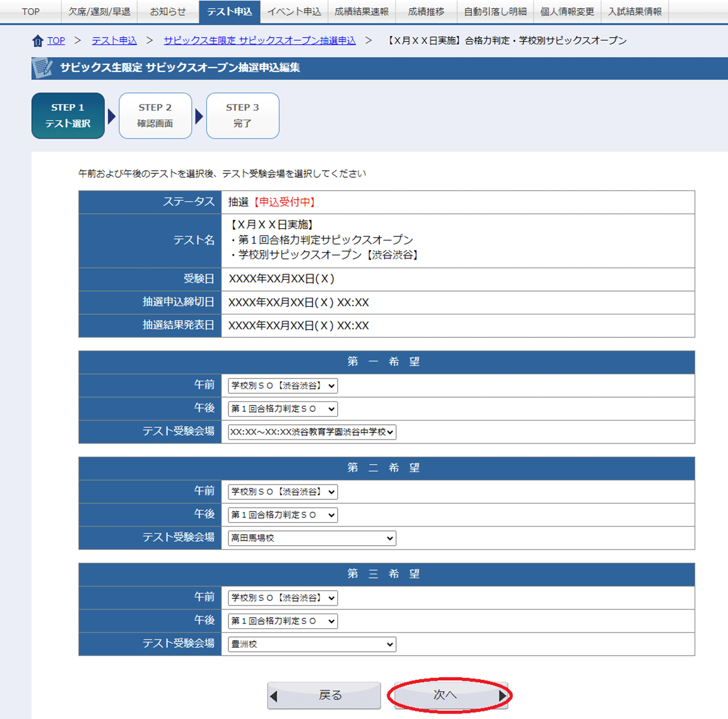Open 第二希望 午後 test dropdown
Screen dimensions: 728x719
[x=283, y=515]
